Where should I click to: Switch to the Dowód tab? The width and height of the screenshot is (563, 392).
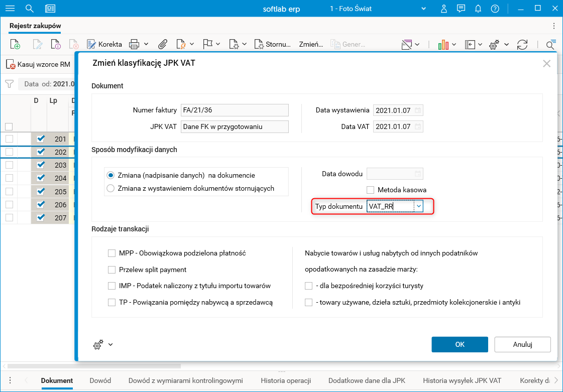[100, 380]
